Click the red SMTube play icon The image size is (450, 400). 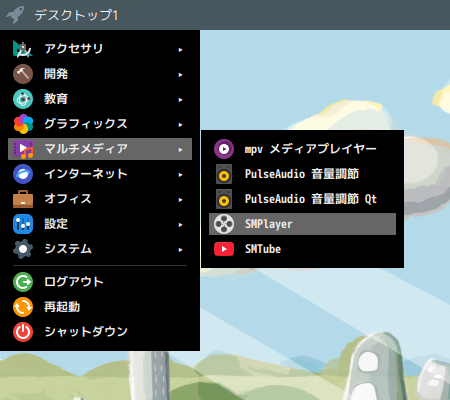click(x=224, y=249)
